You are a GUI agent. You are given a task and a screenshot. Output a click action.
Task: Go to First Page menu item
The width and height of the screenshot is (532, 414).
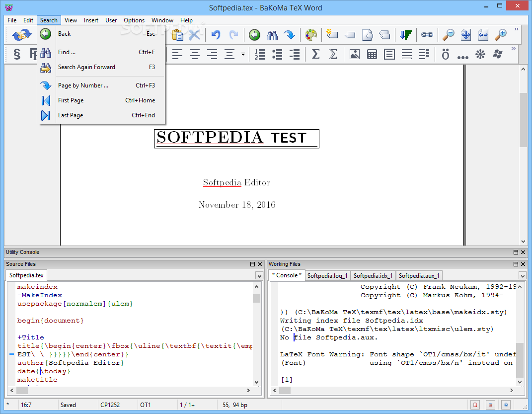pos(101,100)
